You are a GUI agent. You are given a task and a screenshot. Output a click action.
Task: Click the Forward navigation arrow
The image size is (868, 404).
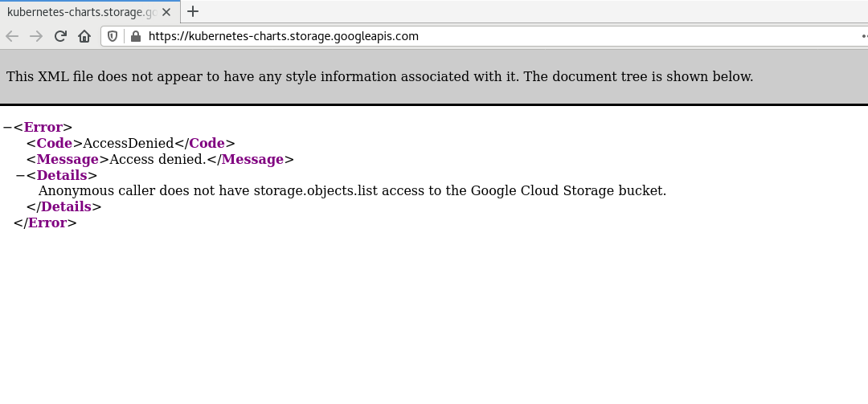click(36, 36)
